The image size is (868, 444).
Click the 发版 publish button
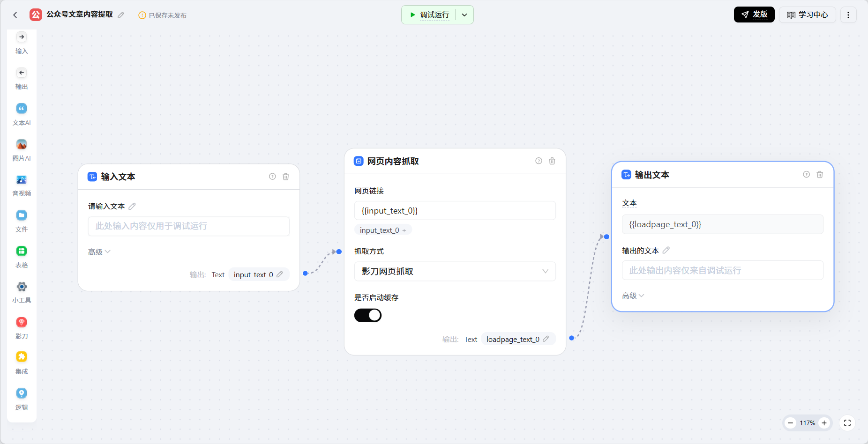point(754,15)
